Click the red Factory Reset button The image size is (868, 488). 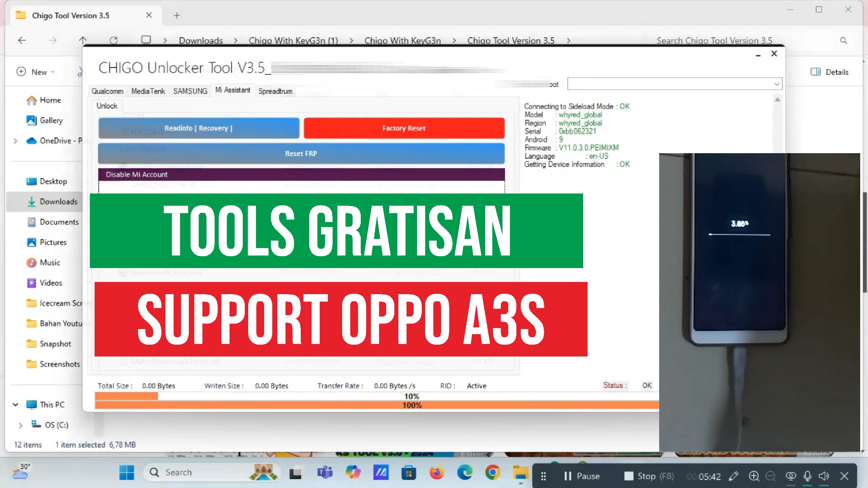404,128
